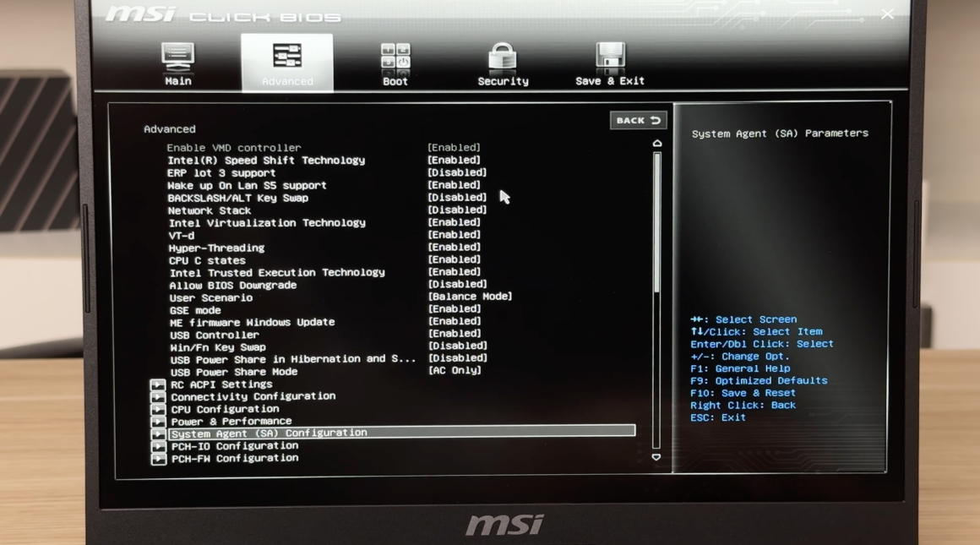Expand Connectivity Configuration arrow
The width and height of the screenshot is (980, 545).
[158, 397]
